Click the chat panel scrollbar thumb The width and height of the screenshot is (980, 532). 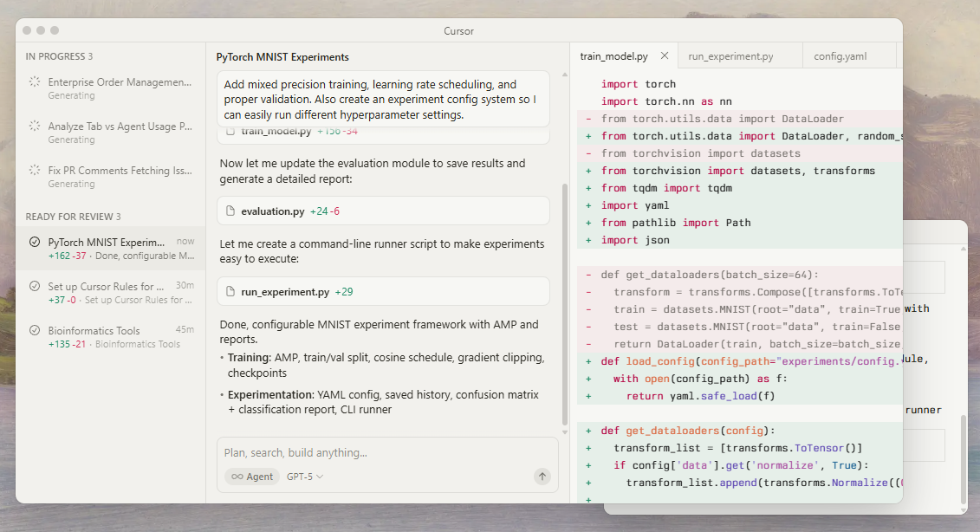[x=565, y=304]
